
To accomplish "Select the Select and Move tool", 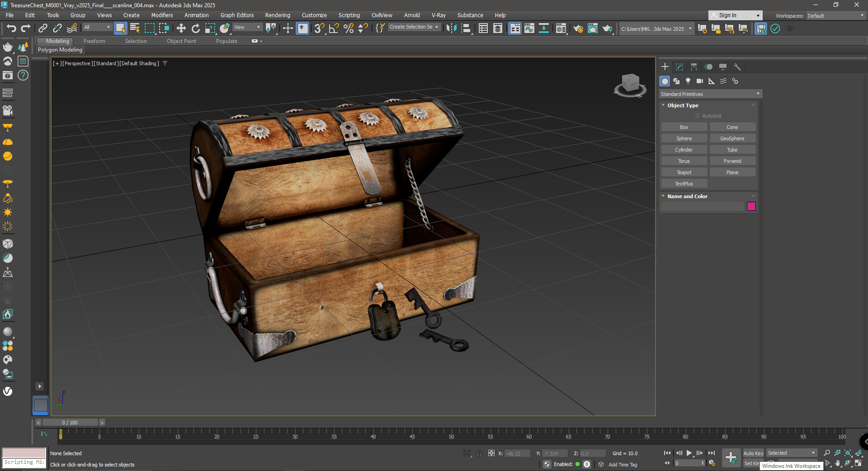I will [181, 28].
